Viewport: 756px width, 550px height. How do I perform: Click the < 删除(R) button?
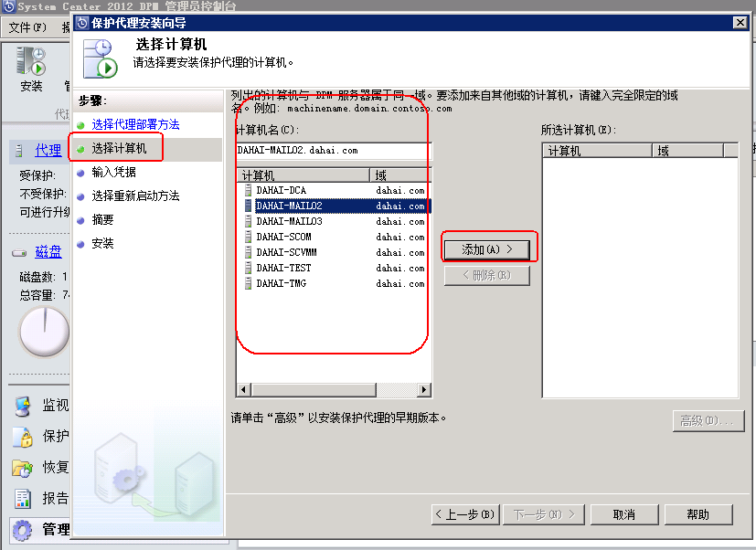click(487, 275)
